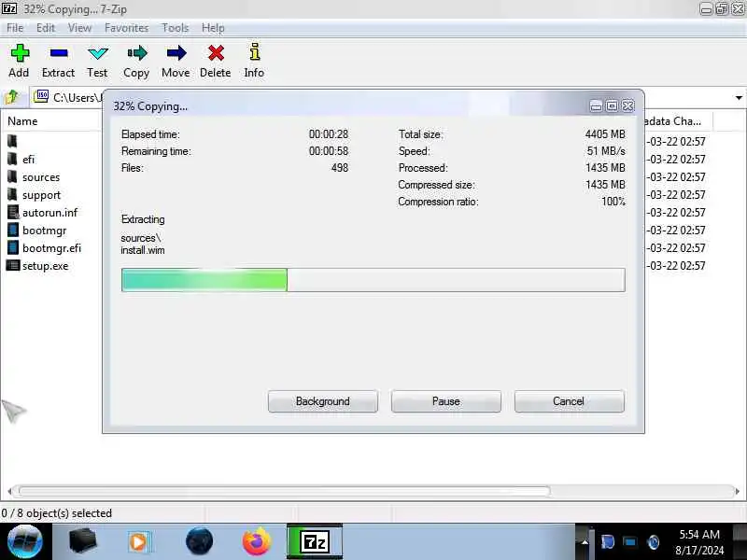This screenshot has height=560, width=747.
Task: Click the setup.exe file icon
Action: click(x=13, y=265)
